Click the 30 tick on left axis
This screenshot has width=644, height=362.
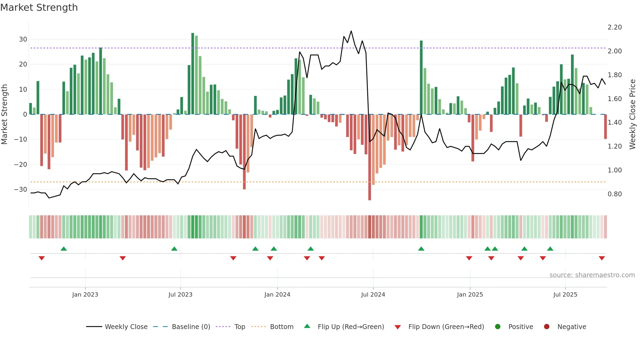point(23,39)
